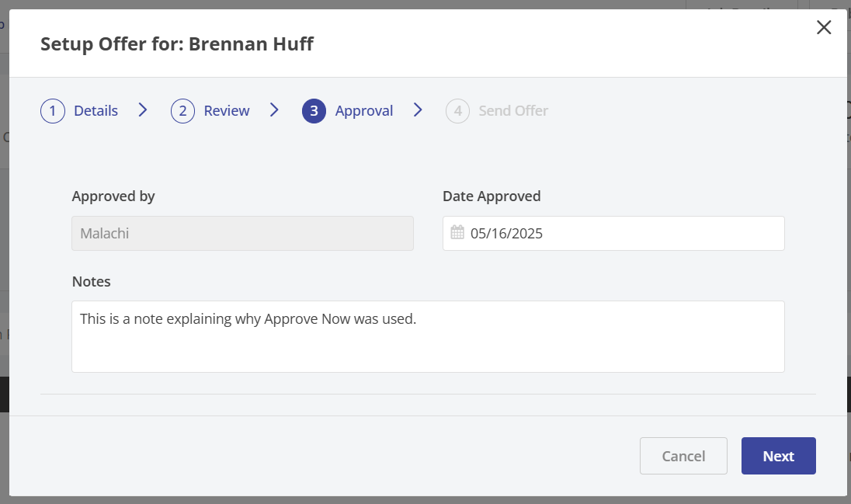Click the filled step 3 circle

tap(314, 111)
